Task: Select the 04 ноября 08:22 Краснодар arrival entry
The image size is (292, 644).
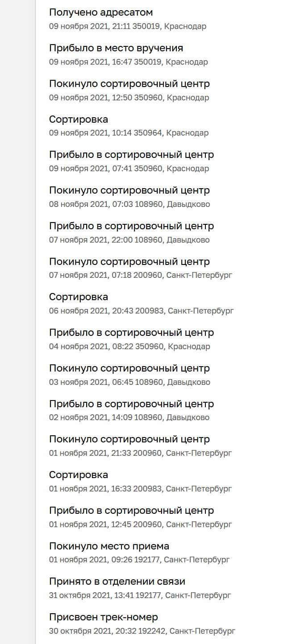Action: point(131,333)
